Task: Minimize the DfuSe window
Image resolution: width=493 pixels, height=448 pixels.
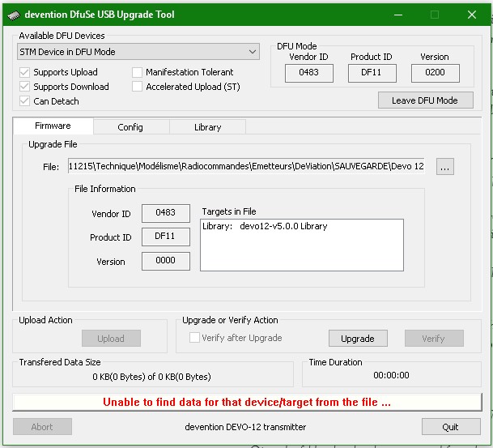Action: point(398,15)
